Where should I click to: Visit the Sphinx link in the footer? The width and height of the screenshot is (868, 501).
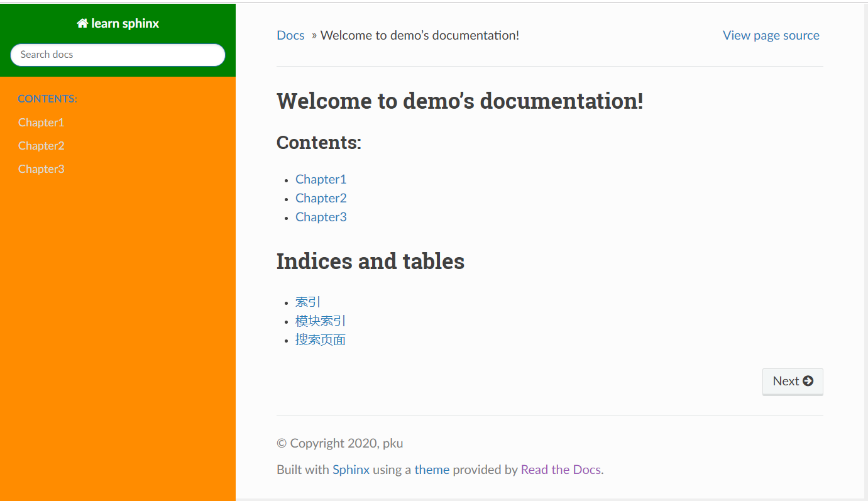pyautogui.click(x=351, y=470)
